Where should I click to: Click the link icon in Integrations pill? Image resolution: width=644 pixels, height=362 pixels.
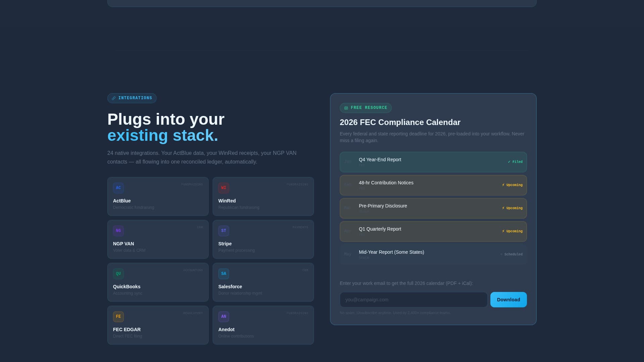[x=114, y=98]
